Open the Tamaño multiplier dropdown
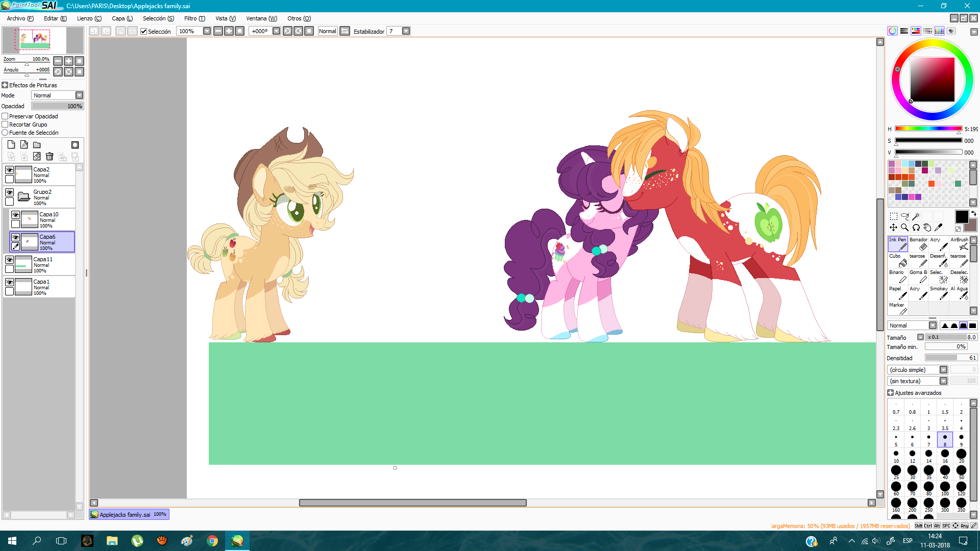The height and width of the screenshot is (551, 980). [920, 337]
